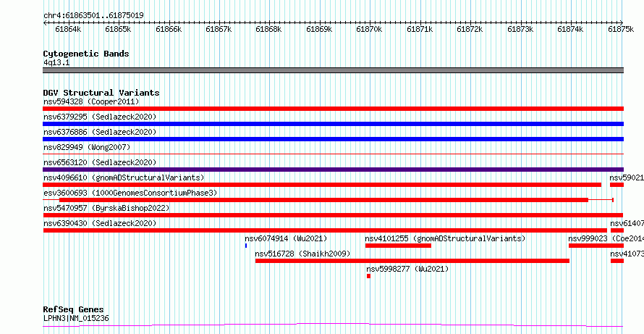Select the DGV Structural Variants track heading

point(101,93)
